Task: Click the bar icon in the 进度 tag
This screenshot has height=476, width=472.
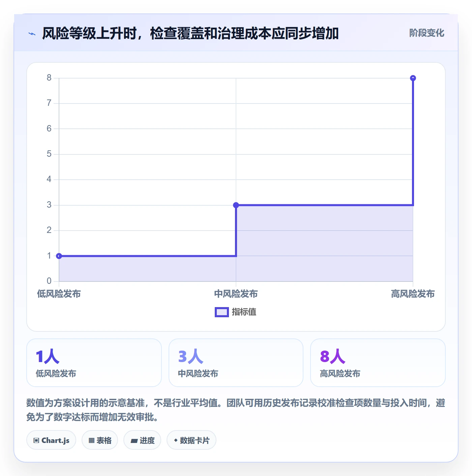Action: pos(134,441)
